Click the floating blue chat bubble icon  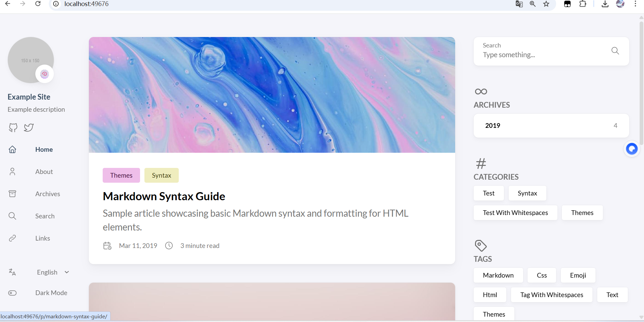click(x=632, y=149)
